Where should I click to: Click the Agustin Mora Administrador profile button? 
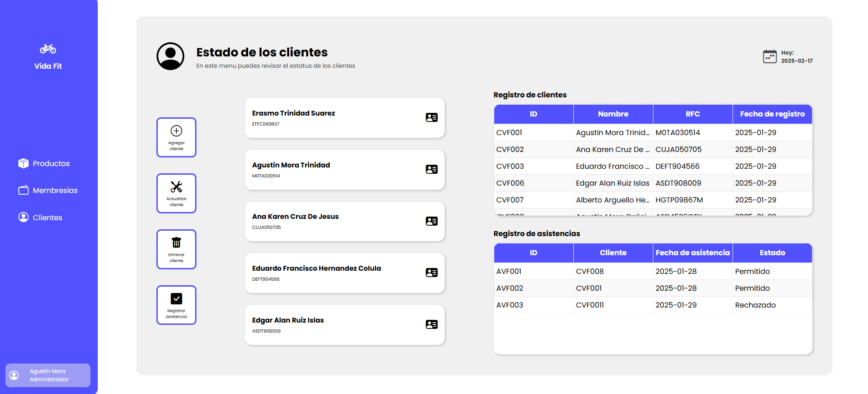click(x=48, y=375)
